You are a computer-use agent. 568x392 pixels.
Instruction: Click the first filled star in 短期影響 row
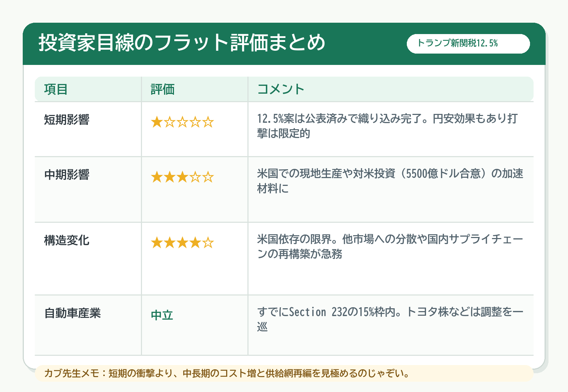pyautogui.click(x=157, y=122)
